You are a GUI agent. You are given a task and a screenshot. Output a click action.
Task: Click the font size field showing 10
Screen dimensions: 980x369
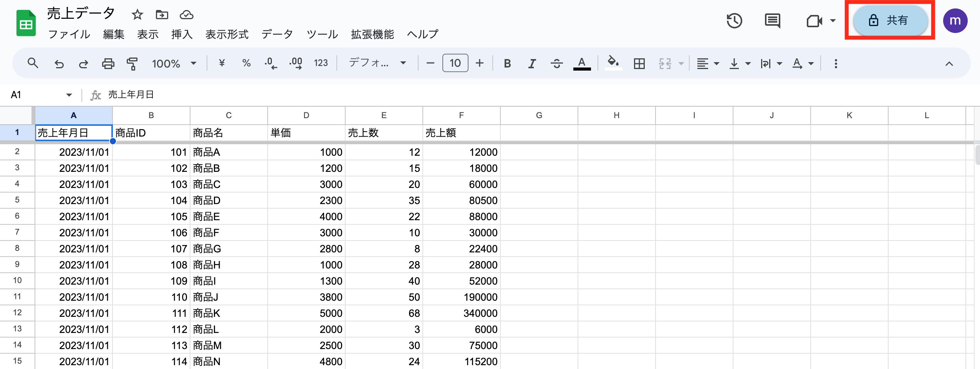point(455,63)
